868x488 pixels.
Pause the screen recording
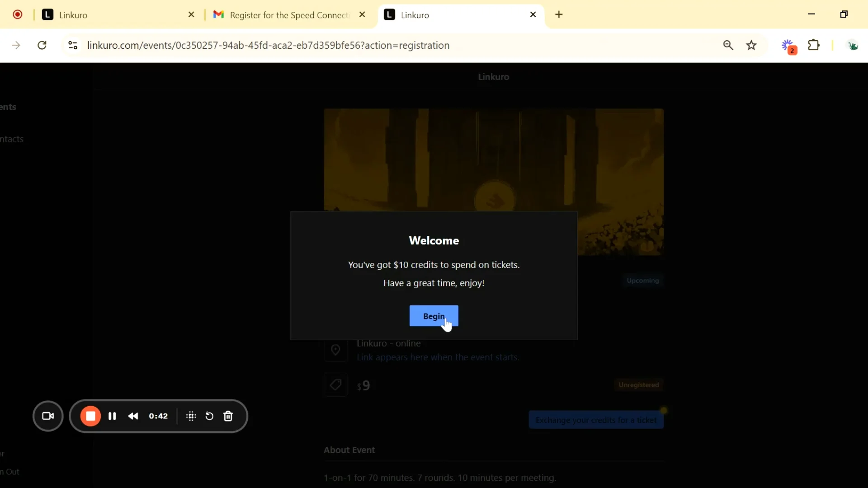pos(112,416)
